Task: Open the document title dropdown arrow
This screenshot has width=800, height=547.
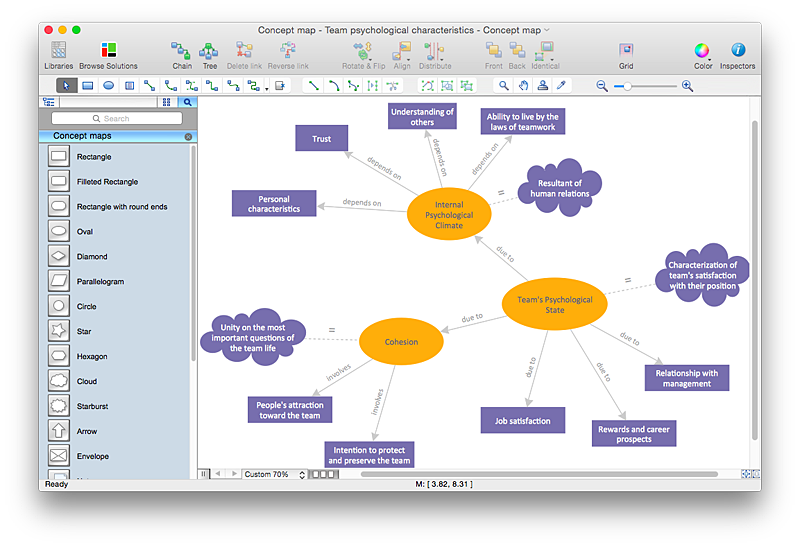Action: click(x=547, y=30)
